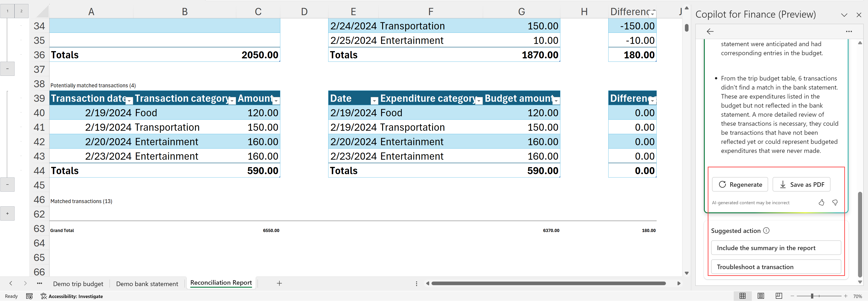This screenshot has width=868, height=301.
Task: Open the Date column filter dropdown
Action: (x=374, y=101)
